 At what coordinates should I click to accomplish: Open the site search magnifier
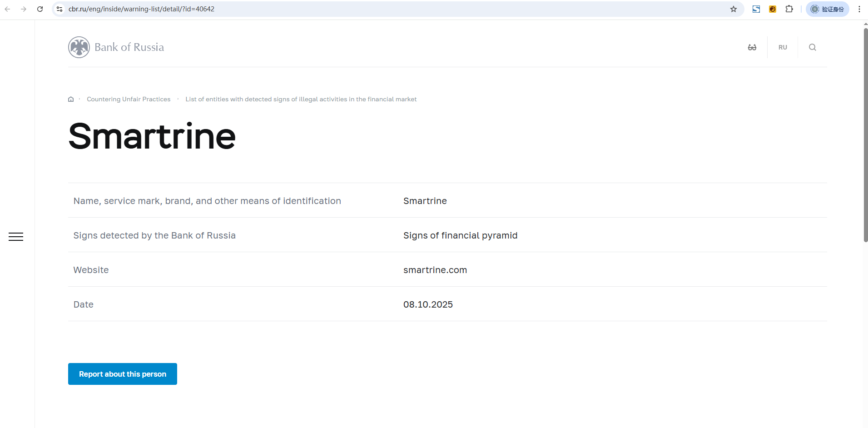tap(812, 47)
